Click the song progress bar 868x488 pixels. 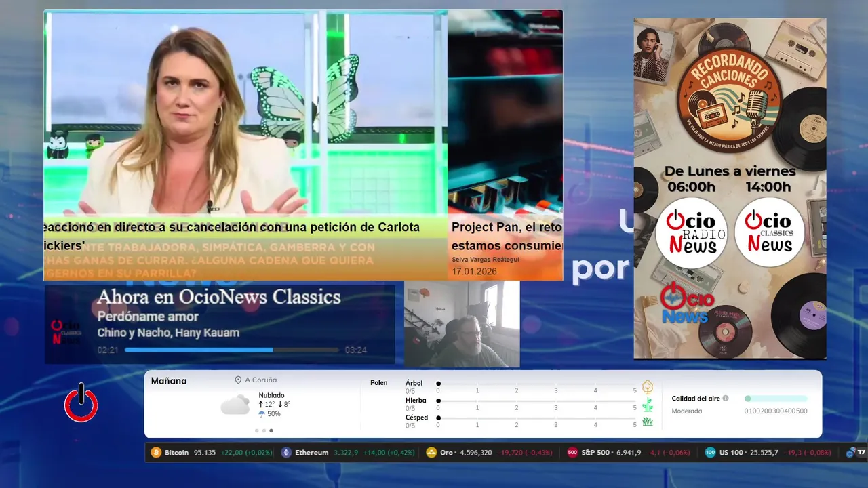click(x=231, y=350)
